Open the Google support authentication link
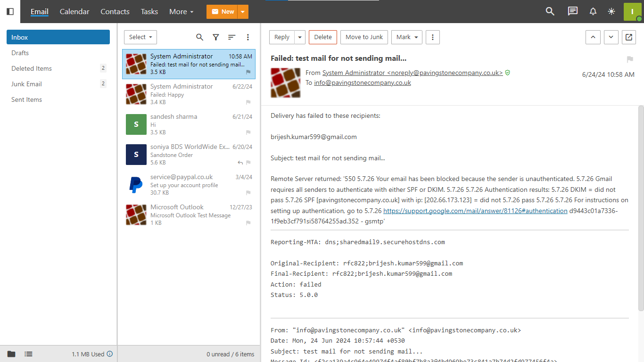 pyautogui.click(x=475, y=211)
